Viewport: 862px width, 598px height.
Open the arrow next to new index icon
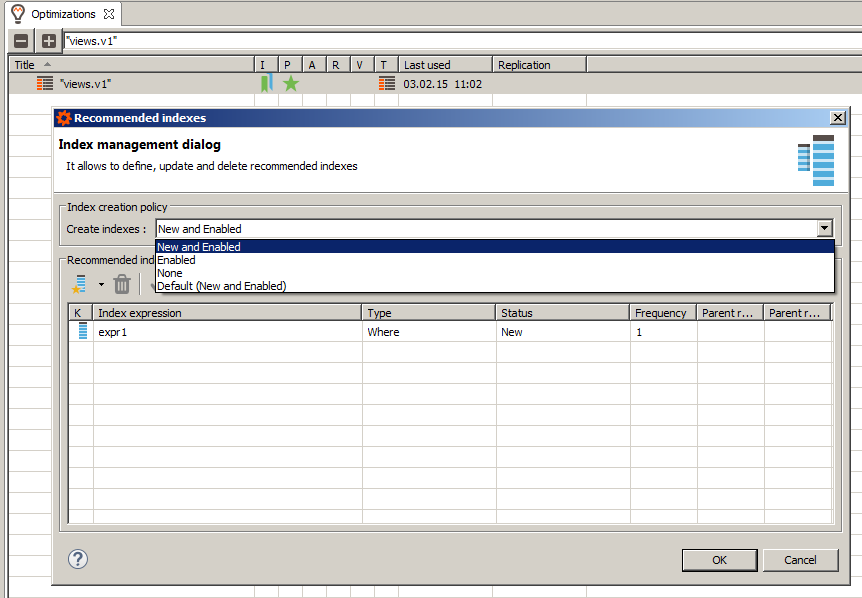pos(101,285)
